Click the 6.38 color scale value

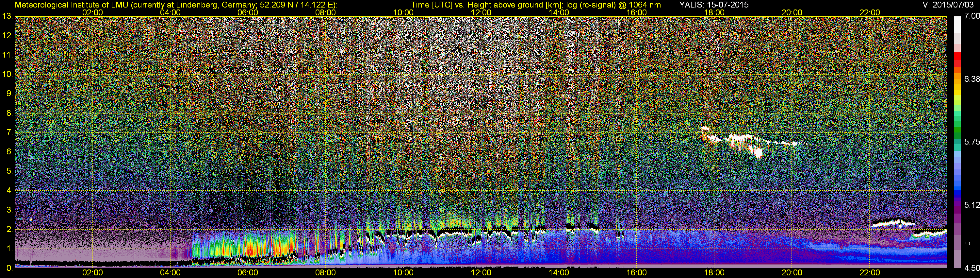pos(972,79)
